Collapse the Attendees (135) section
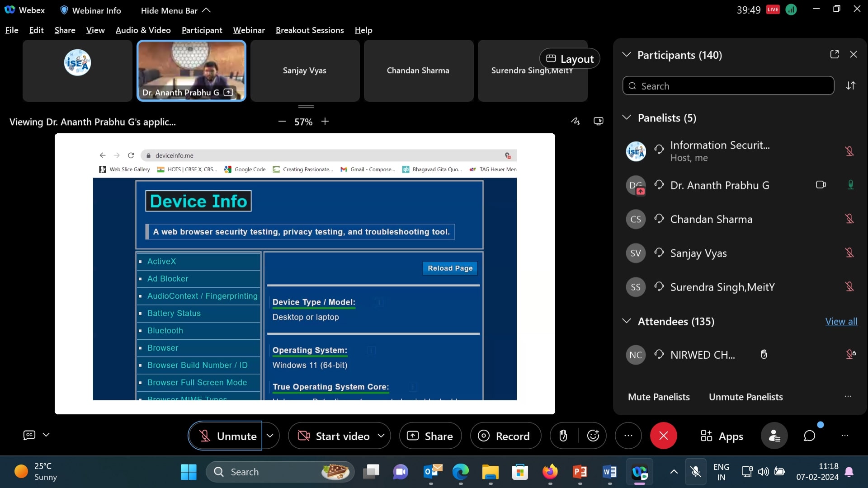This screenshot has width=868, height=488. [627, 321]
